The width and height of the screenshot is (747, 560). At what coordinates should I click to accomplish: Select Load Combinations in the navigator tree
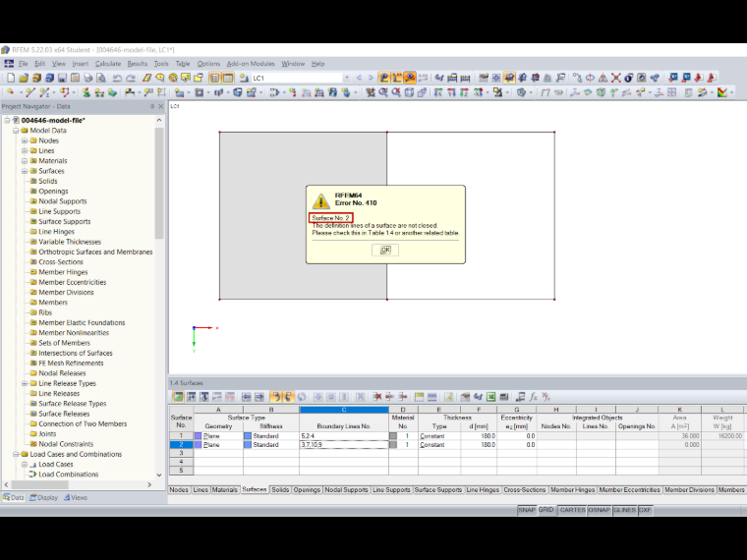tap(69, 475)
